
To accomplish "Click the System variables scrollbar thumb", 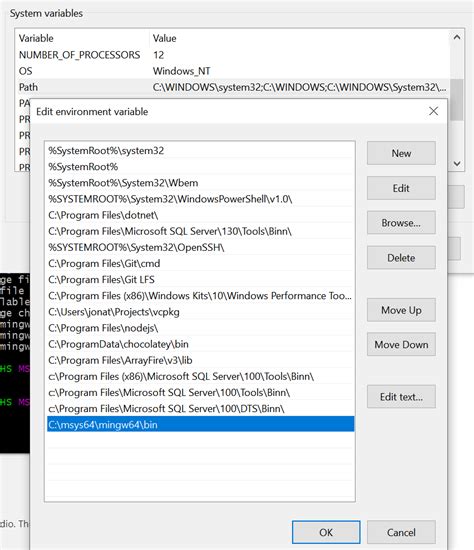I will point(456,100).
